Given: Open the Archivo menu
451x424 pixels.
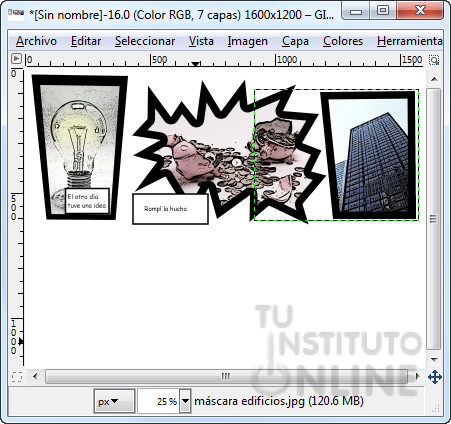Looking at the screenshot, I should tap(36, 41).
